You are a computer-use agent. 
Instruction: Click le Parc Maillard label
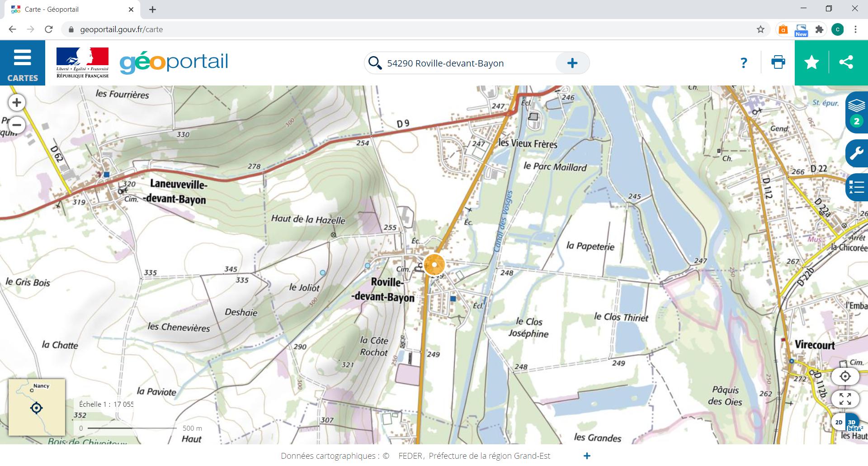(x=555, y=167)
